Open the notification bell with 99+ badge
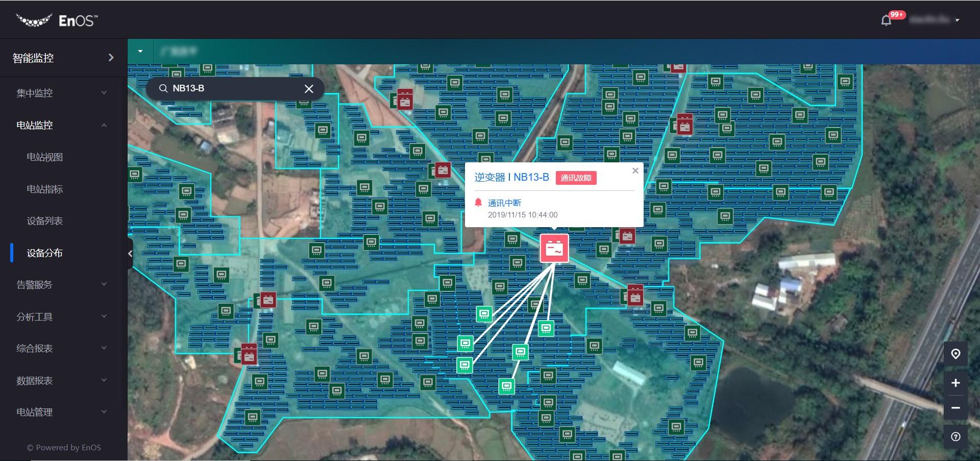Image resolution: width=980 pixels, height=461 pixels. click(x=887, y=20)
